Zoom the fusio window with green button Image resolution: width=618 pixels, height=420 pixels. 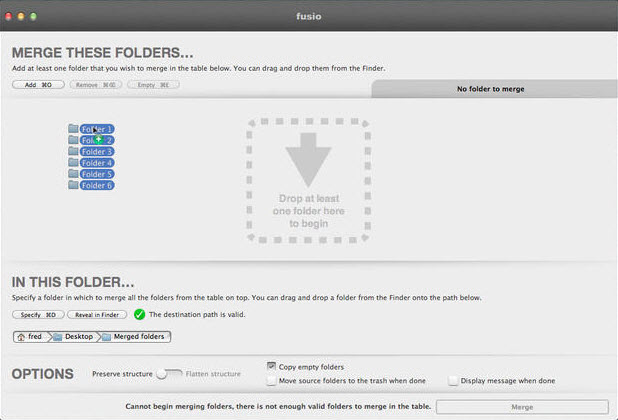[34, 17]
